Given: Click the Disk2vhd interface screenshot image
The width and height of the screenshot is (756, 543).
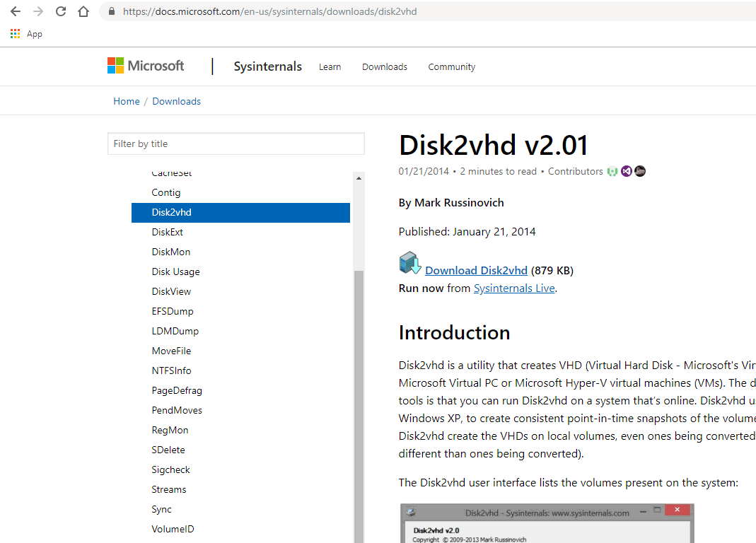Looking at the screenshot, I should tap(547, 523).
